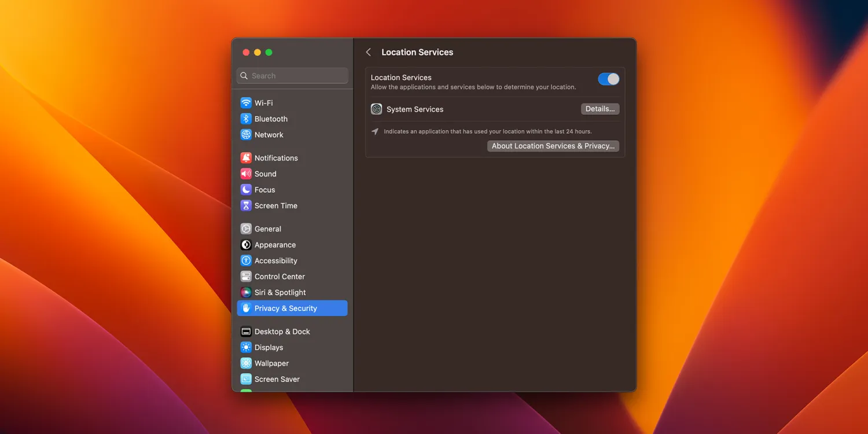The height and width of the screenshot is (434, 868).
Task: Click the Control Center icon
Action: point(246,277)
